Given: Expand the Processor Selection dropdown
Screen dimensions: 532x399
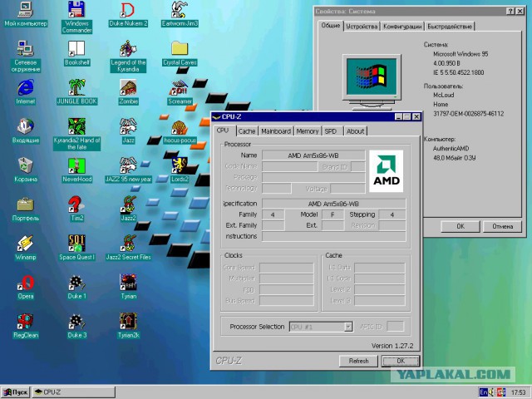Looking at the screenshot, I should [x=348, y=327].
